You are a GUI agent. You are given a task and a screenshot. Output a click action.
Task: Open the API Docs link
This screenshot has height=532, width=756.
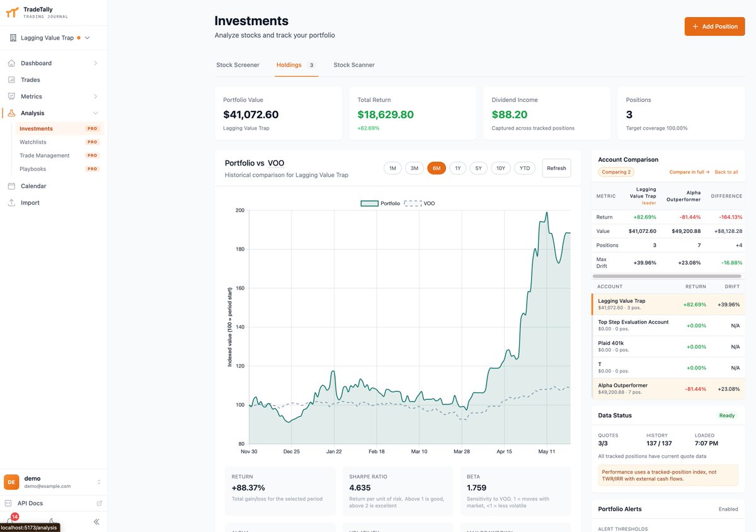click(54, 503)
